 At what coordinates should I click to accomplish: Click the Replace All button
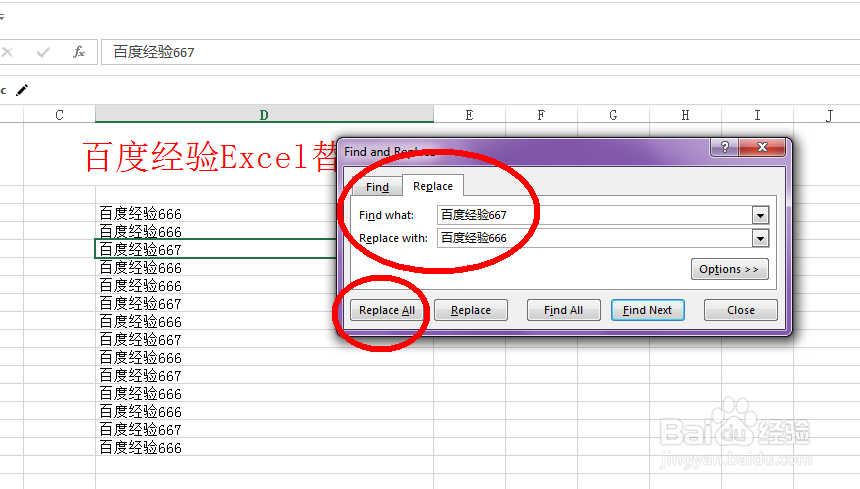point(387,310)
